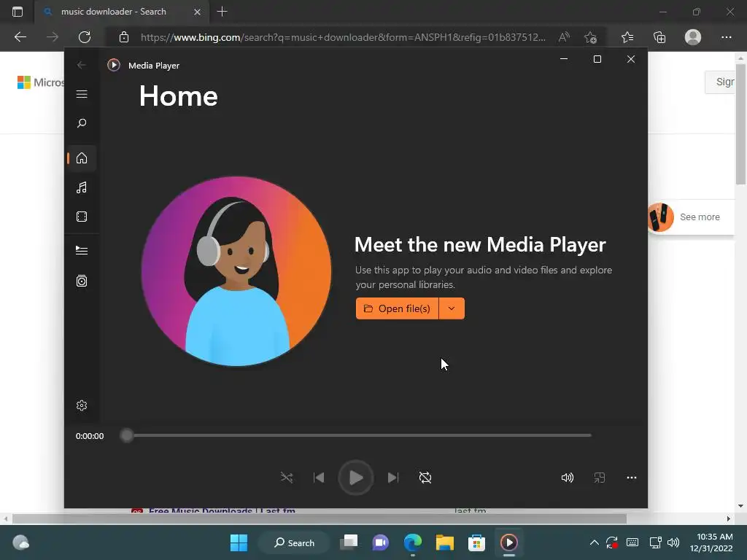Click the playback seek bar thumb

click(127, 435)
